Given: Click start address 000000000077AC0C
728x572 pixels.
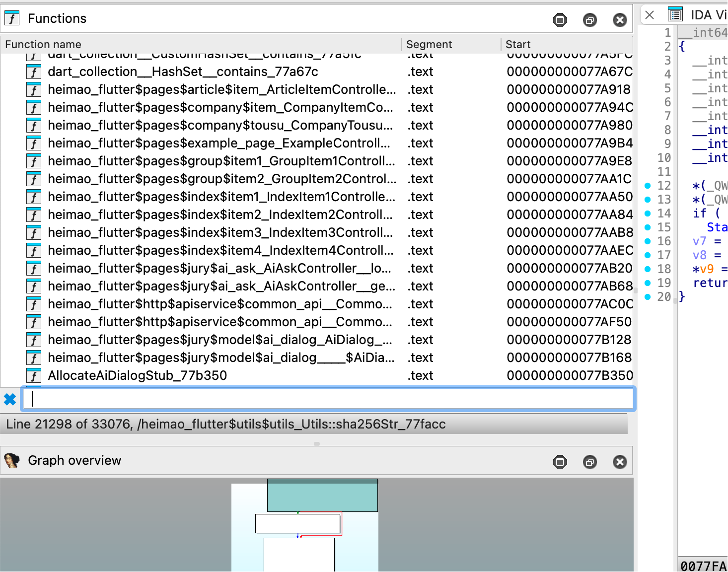Looking at the screenshot, I should click(x=570, y=304).
